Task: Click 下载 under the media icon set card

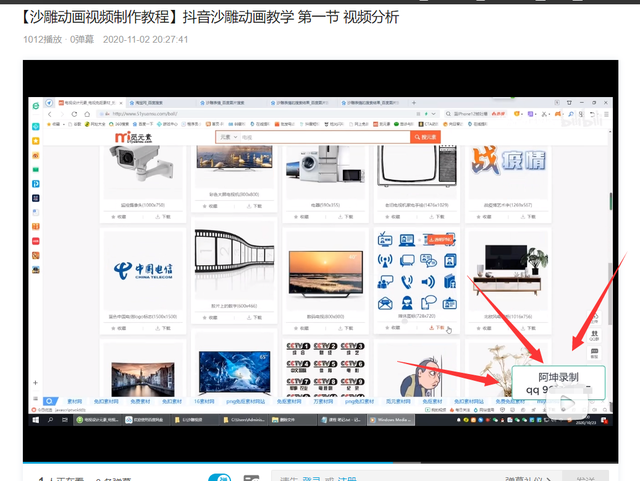Action: click(436, 327)
